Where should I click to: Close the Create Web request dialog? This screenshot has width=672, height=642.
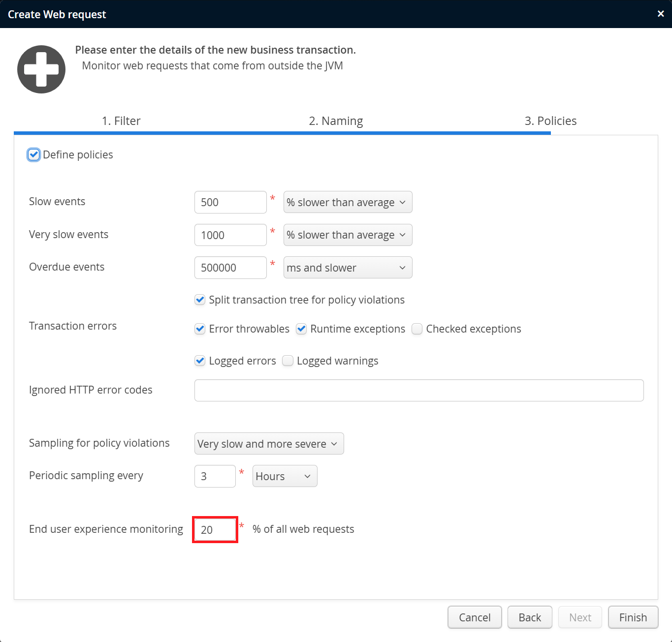click(x=661, y=14)
